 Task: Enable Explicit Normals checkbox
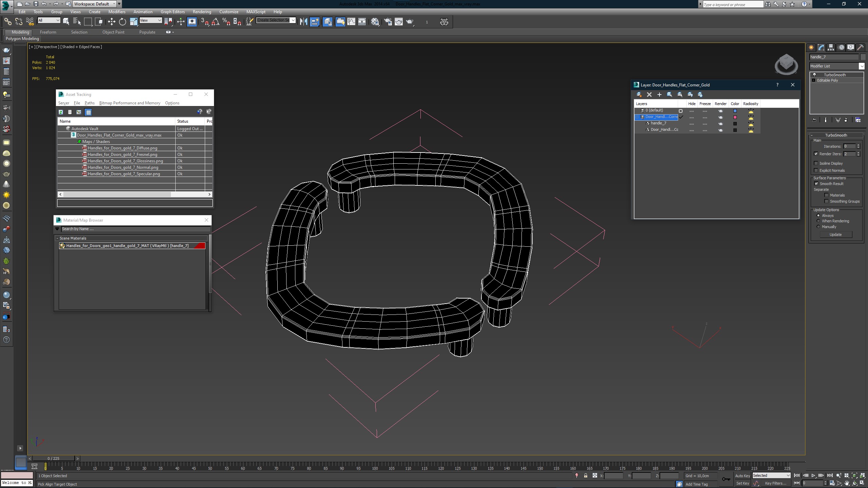tap(816, 170)
